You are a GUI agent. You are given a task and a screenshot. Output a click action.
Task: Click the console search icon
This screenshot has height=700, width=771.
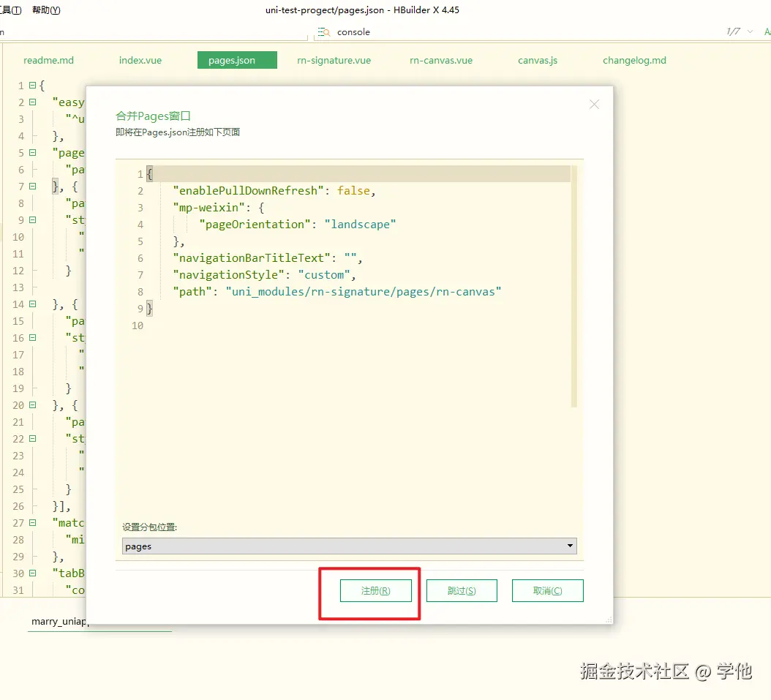click(323, 32)
